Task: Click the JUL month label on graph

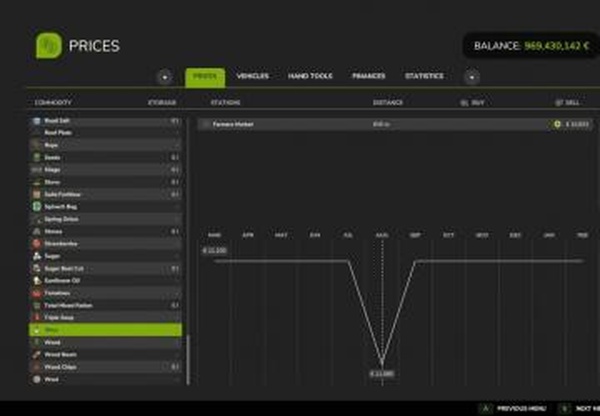Action: point(348,235)
